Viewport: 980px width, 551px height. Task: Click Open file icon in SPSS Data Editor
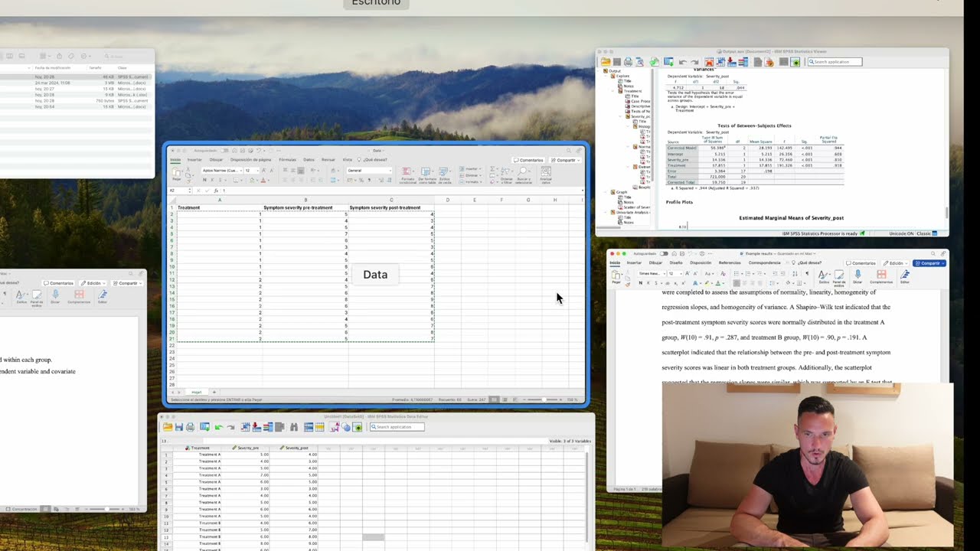click(x=168, y=427)
